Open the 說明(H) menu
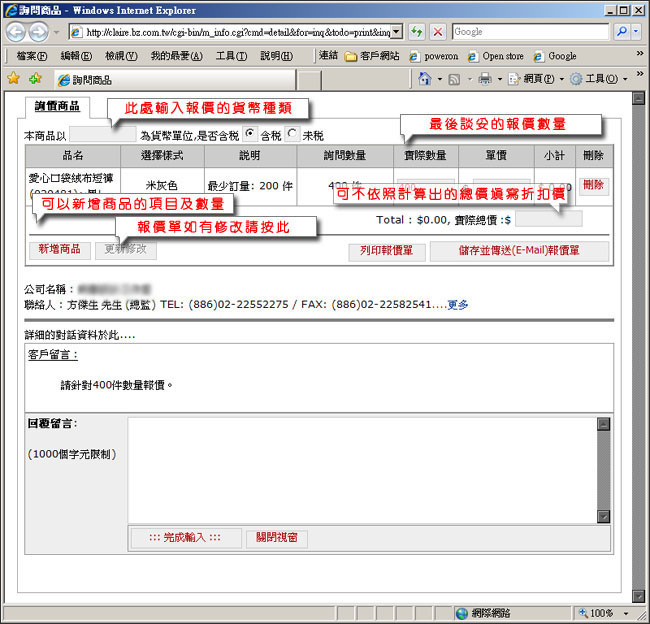The image size is (650, 624). [x=276, y=56]
